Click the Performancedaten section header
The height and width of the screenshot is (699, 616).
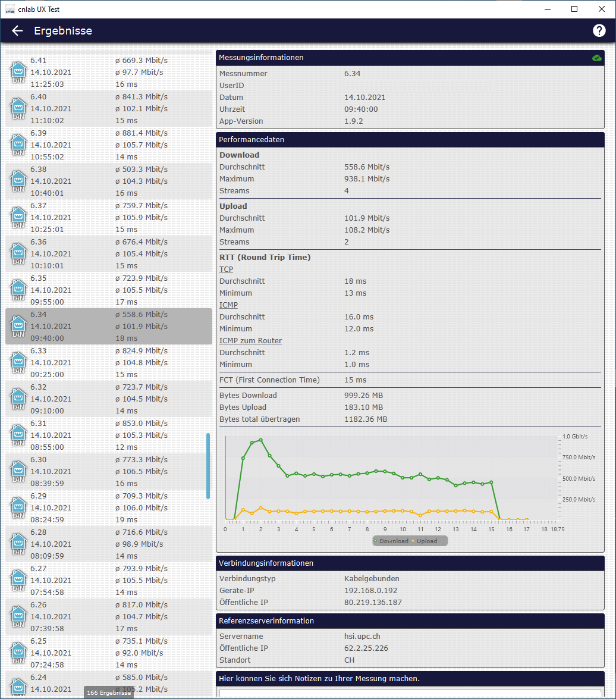(410, 140)
